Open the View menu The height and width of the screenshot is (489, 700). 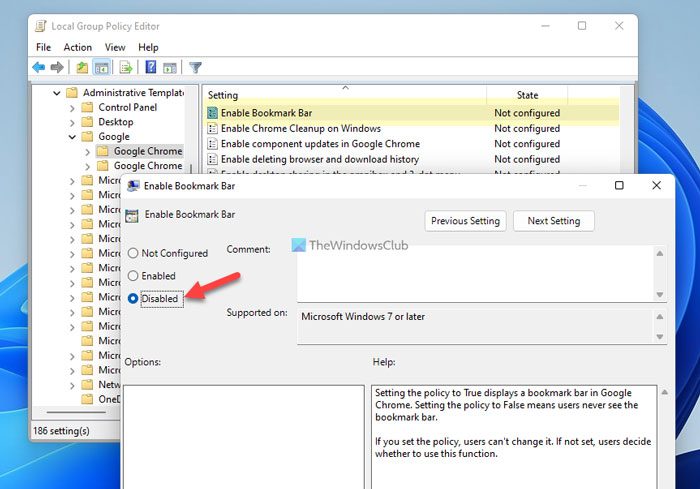[115, 47]
